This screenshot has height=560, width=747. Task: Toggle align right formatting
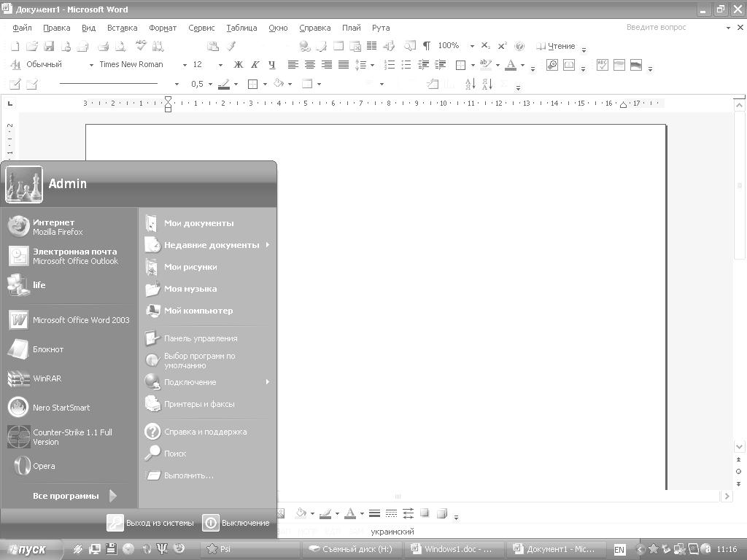[x=326, y=65]
